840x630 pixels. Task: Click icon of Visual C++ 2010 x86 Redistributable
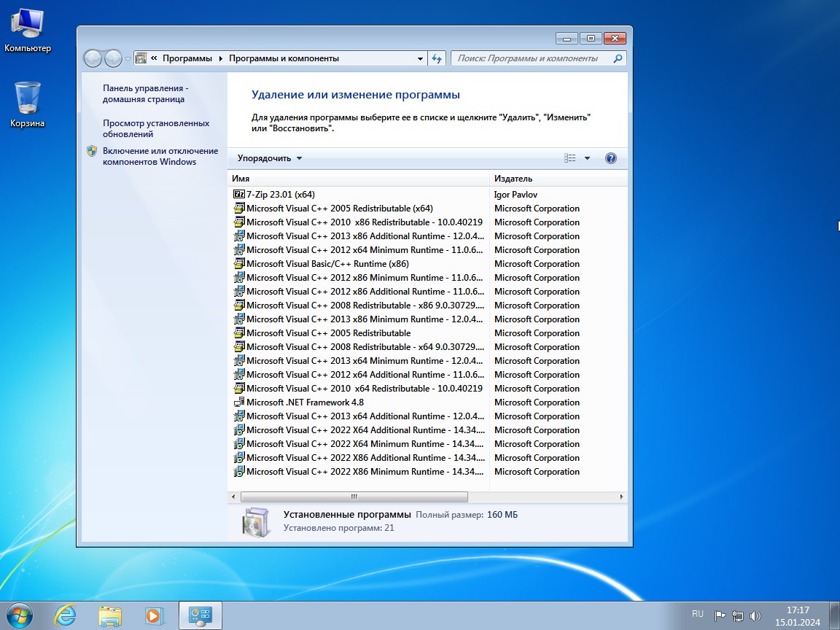[x=239, y=222]
